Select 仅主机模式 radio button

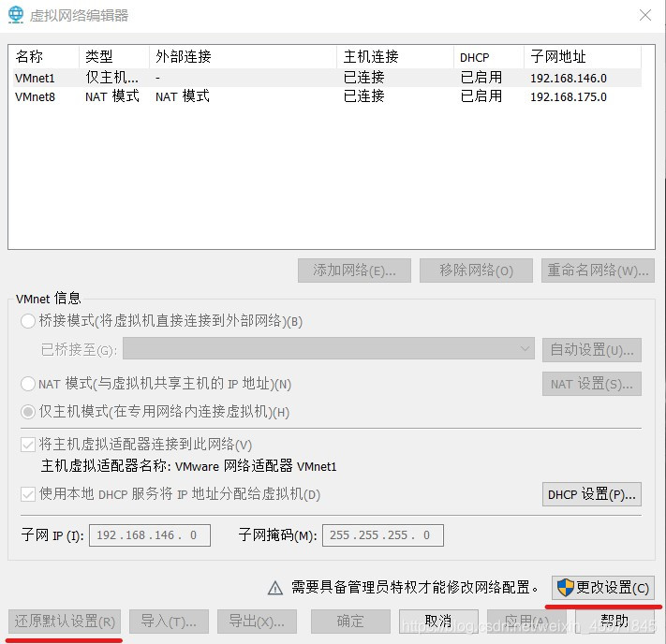point(28,411)
